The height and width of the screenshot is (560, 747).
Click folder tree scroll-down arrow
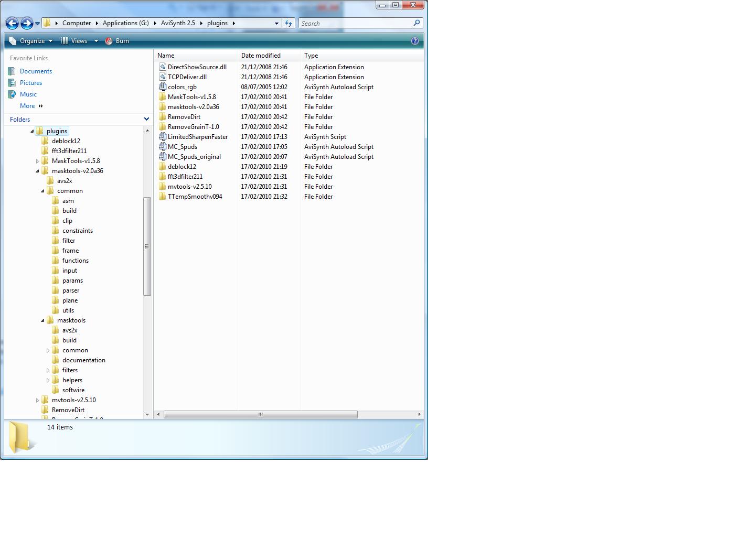click(147, 415)
